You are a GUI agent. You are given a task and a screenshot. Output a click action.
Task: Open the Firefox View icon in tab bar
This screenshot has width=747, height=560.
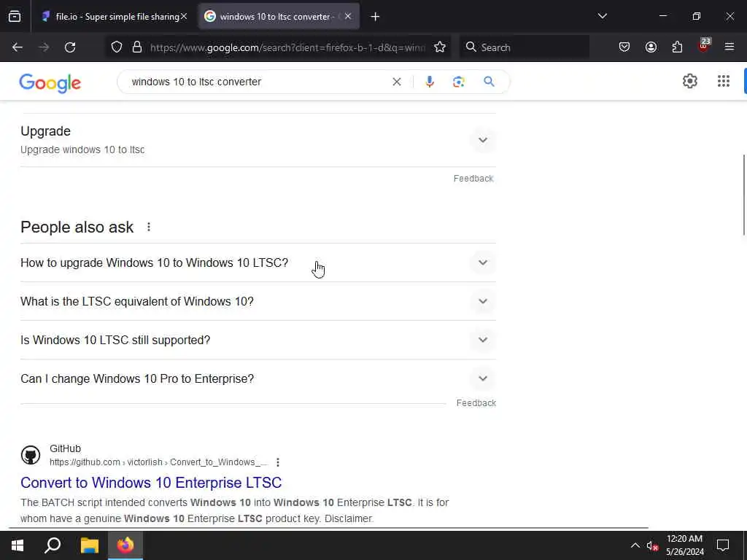[15, 17]
